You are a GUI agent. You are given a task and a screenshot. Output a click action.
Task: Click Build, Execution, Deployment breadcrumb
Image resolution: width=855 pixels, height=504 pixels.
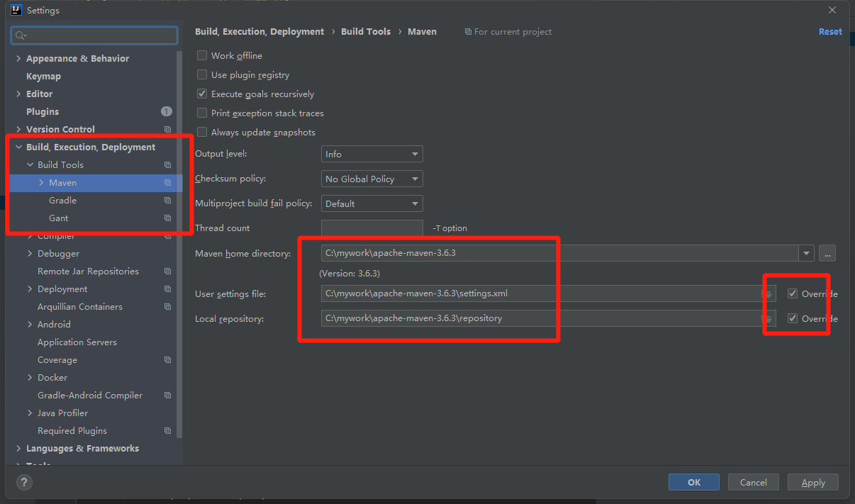pos(259,31)
